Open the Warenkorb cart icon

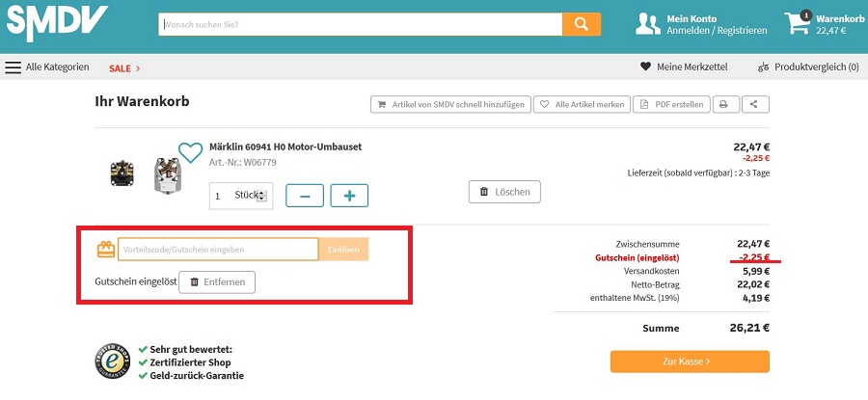(x=798, y=23)
